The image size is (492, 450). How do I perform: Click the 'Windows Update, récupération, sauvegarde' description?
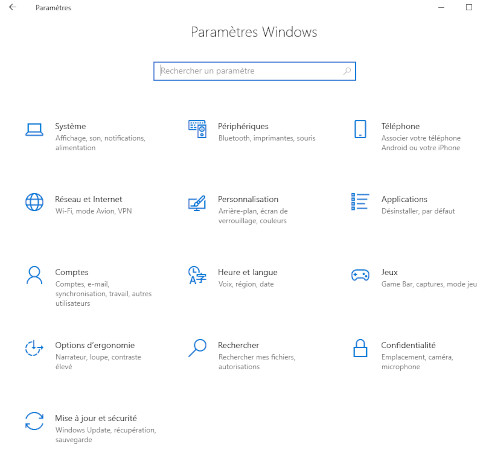click(106, 435)
